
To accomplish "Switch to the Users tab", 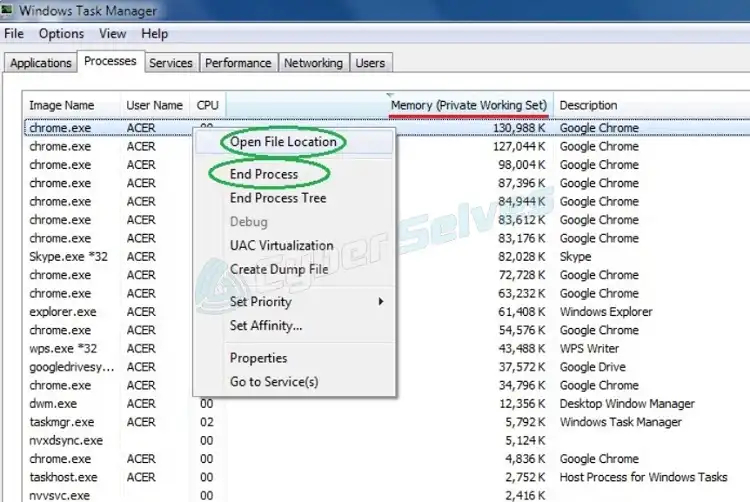I will (x=370, y=63).
